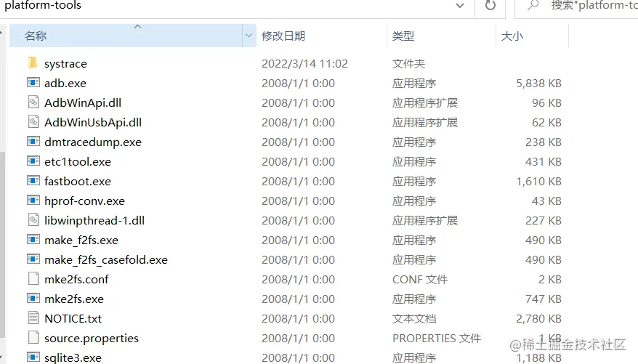Select the source.properties file name
Image resolution: width=638 pixels, height=364 pixels.
92,338
